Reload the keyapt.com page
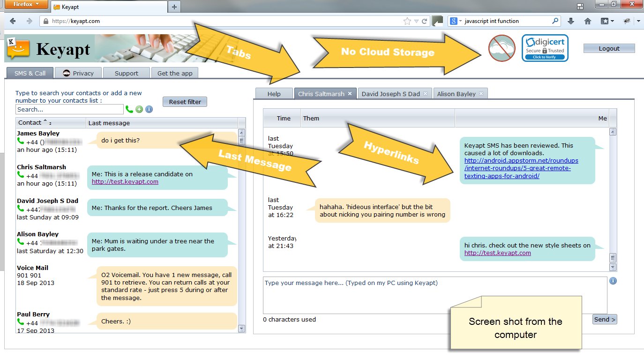Image resolution: width=644 pixels, height=360 pixels. [x=424, y=21]
